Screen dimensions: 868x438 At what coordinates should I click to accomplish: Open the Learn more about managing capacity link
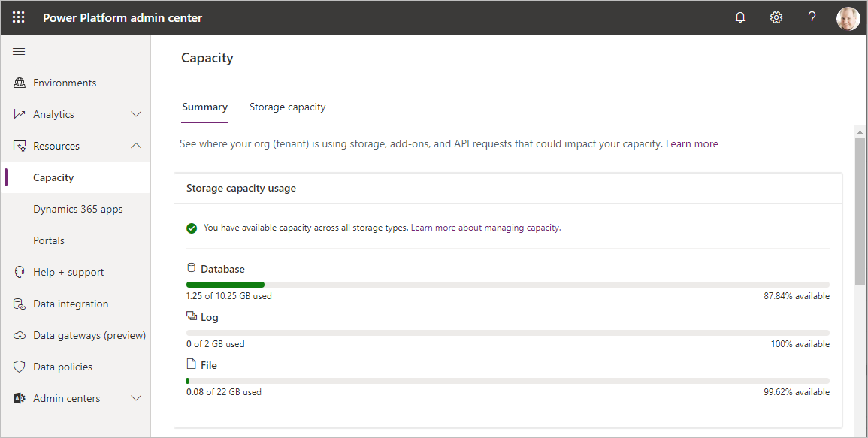pyautogui.click(x=485, y=227)
